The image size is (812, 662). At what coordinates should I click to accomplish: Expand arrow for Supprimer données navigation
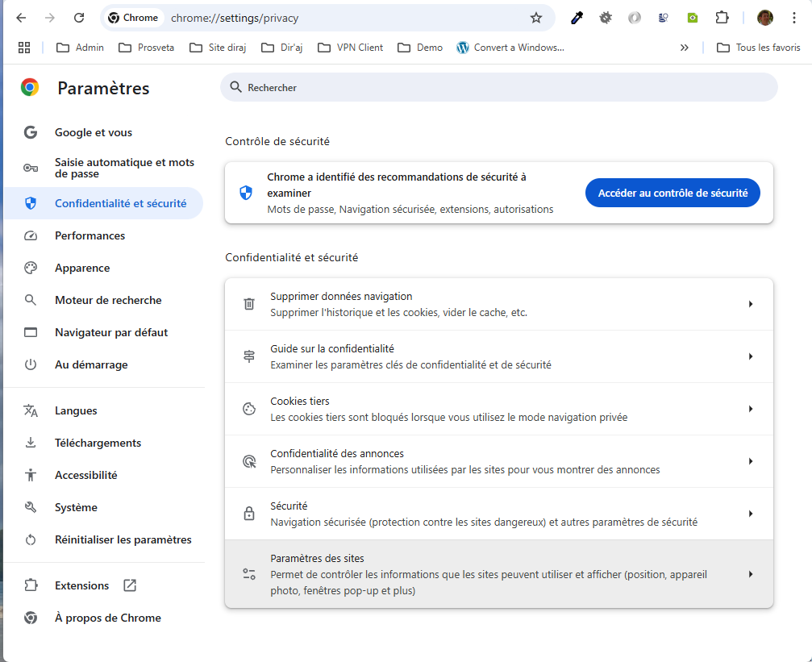click(x=751, y=304)
